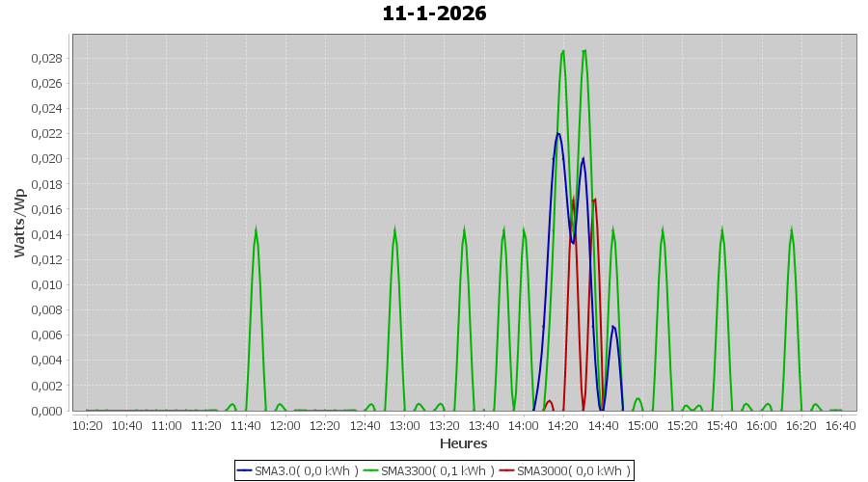The image size is (868, 482).
Task: Click the 10:20 tick on the time axis
Action: click(x=87, y=425)
